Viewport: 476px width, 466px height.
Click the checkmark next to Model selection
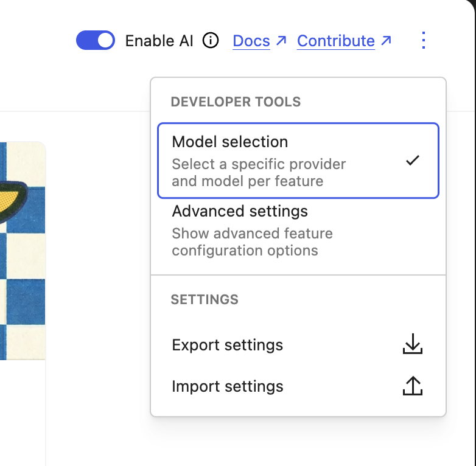point(413,160)
